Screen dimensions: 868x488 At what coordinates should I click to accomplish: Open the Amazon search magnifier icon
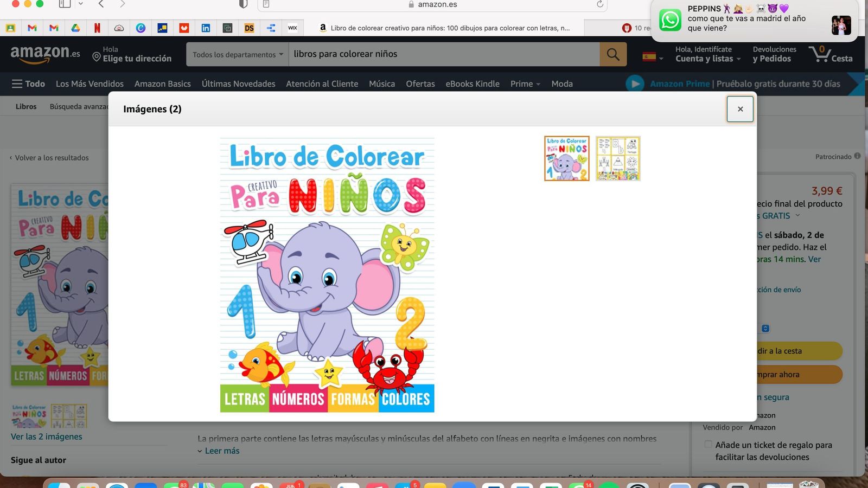tap(613, 54)
